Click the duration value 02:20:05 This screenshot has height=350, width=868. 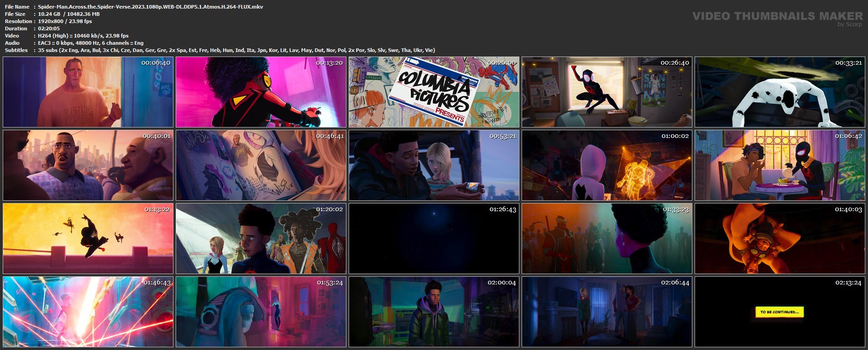pyautogui.click(x=49, y=28)
